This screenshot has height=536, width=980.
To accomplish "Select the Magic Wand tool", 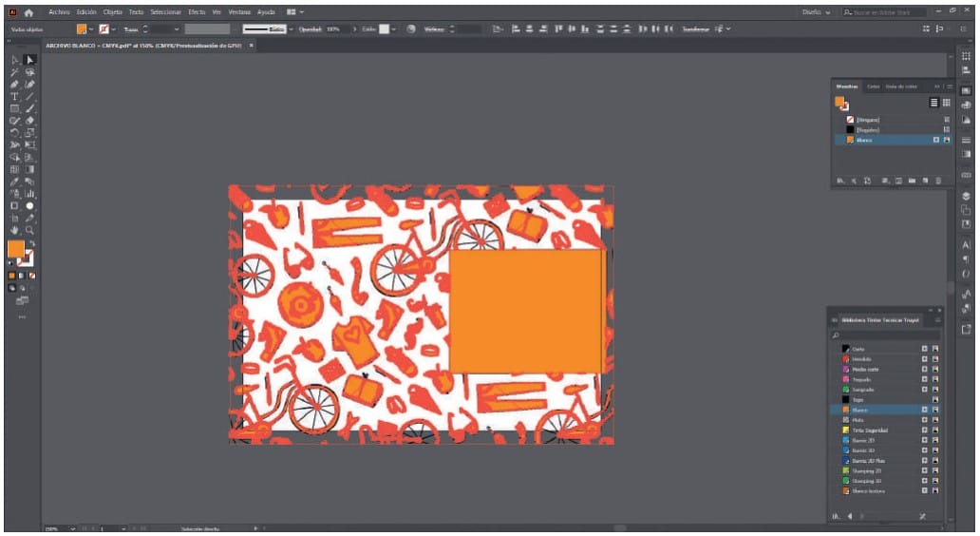I will 14,72.
